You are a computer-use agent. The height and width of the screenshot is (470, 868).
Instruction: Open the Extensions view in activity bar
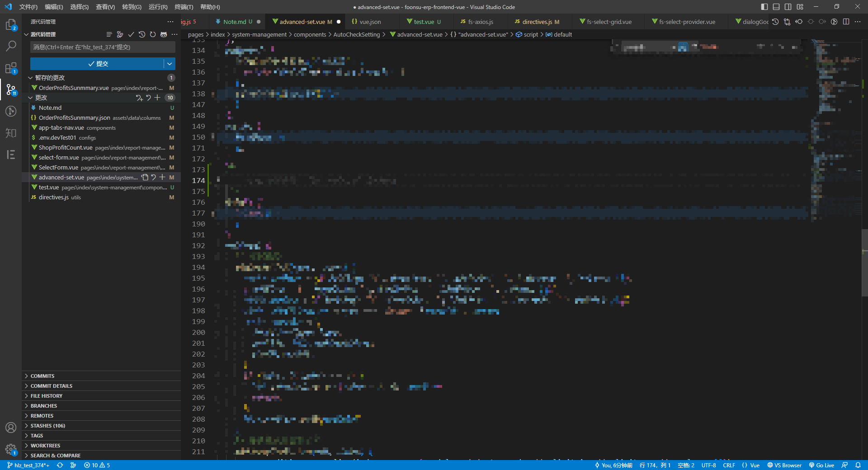(11, 68)
